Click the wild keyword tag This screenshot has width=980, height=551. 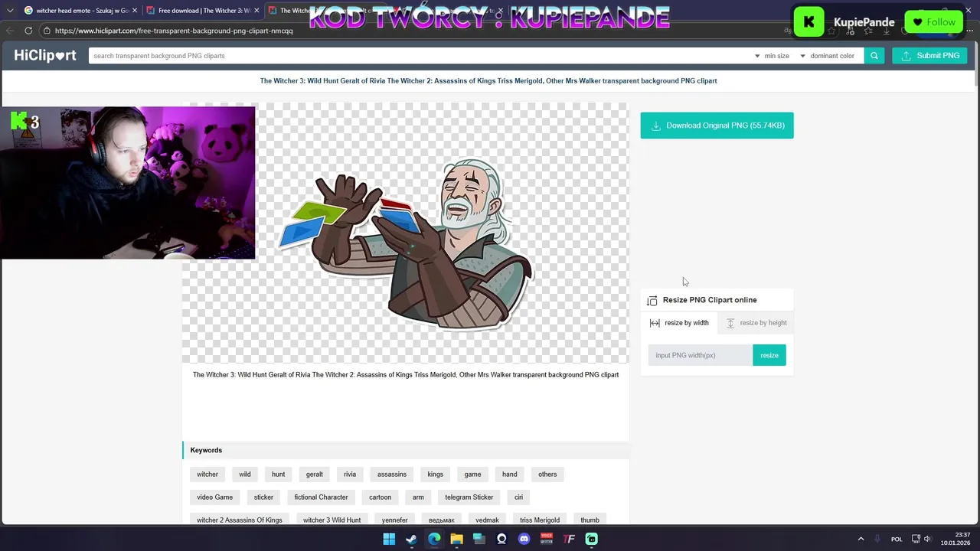[245, 474]
